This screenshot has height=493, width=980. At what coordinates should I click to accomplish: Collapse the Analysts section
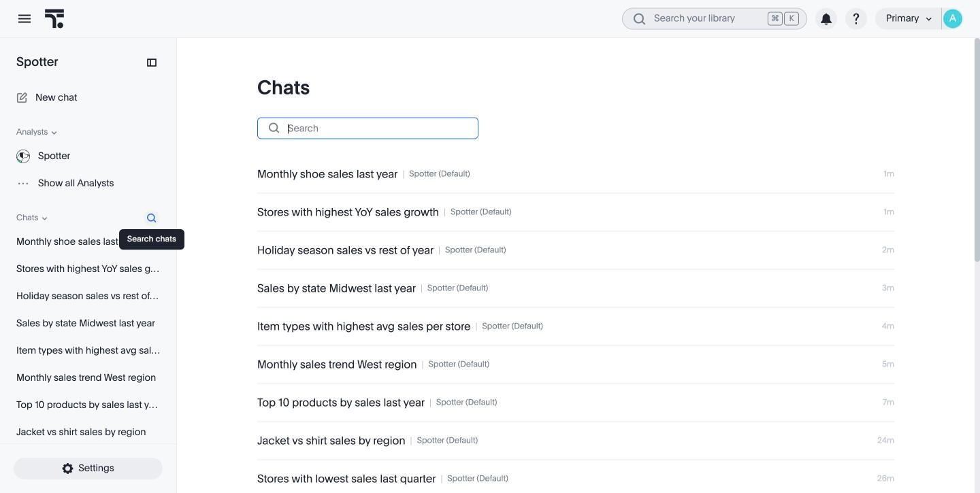click(37, 133)
